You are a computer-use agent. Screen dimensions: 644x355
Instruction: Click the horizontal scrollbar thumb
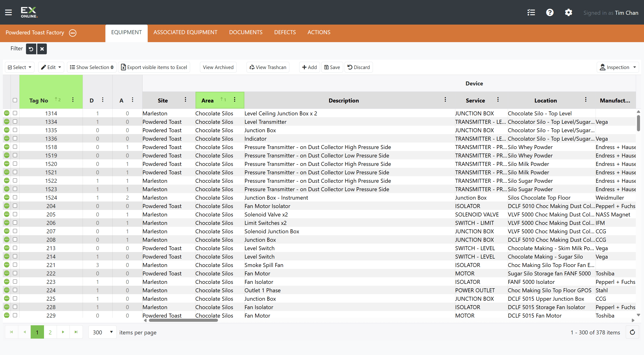(183, 320)
